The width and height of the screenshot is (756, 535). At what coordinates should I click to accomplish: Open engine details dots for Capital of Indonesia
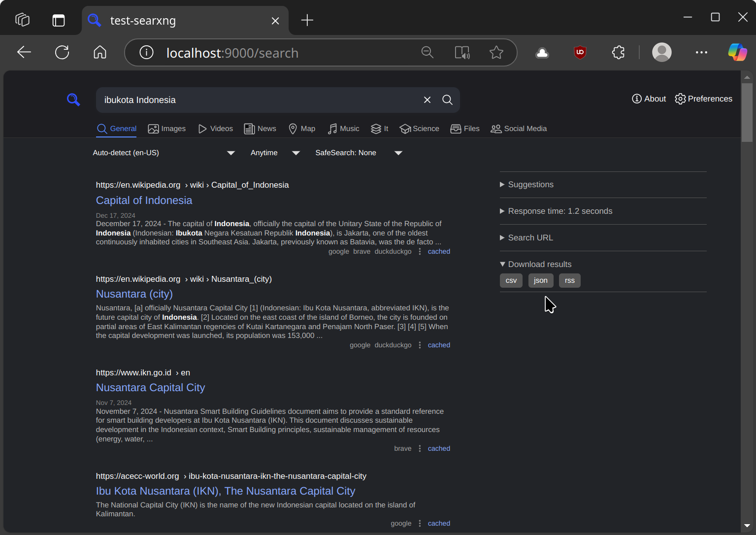[420, 252]
